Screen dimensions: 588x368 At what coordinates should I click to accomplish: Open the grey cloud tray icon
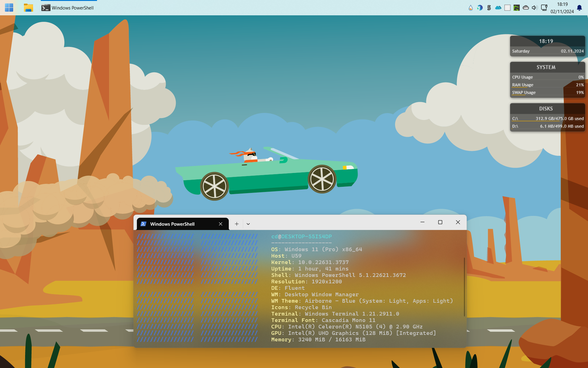526,8
